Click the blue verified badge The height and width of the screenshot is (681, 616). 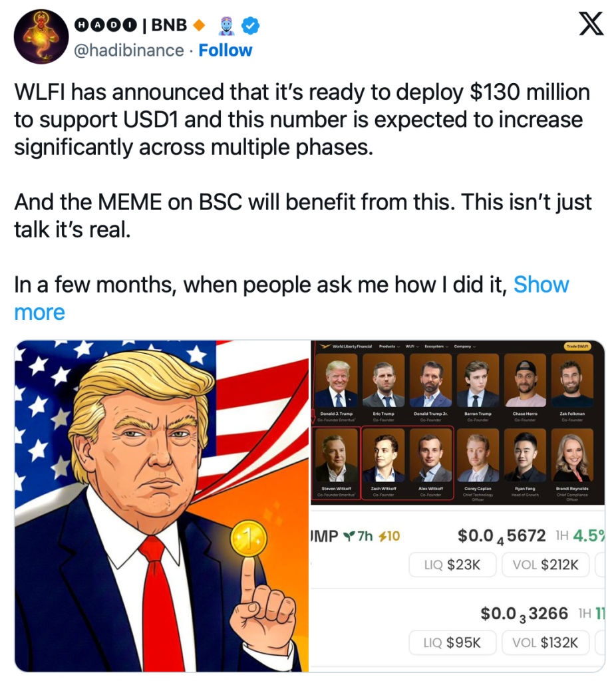[x=251, y=26]
